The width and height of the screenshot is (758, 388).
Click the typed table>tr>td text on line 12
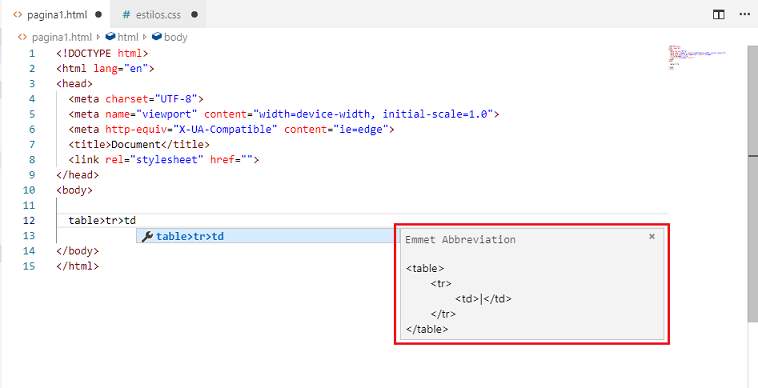102,221
